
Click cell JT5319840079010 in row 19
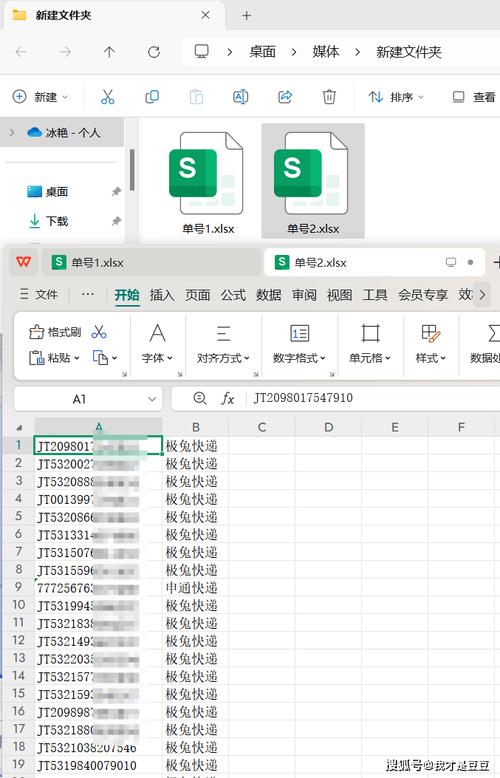(98, 765)
